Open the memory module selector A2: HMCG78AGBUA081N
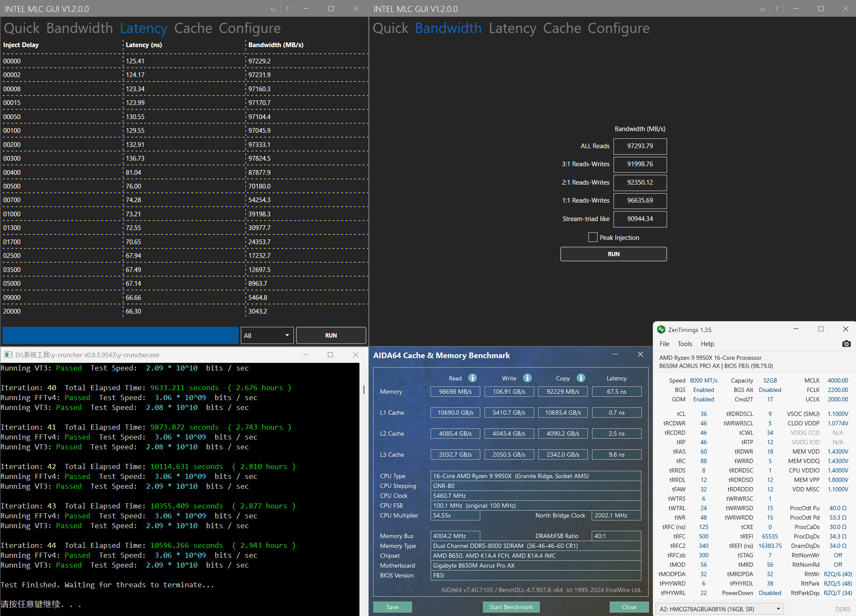Image resolution: width=856 pixels, height=616 pixels. pos(720,609)
